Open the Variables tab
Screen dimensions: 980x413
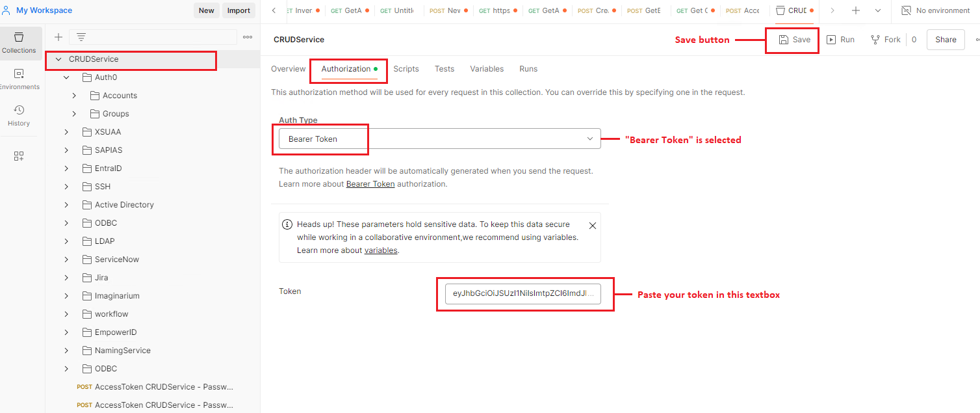pos(487,69)
